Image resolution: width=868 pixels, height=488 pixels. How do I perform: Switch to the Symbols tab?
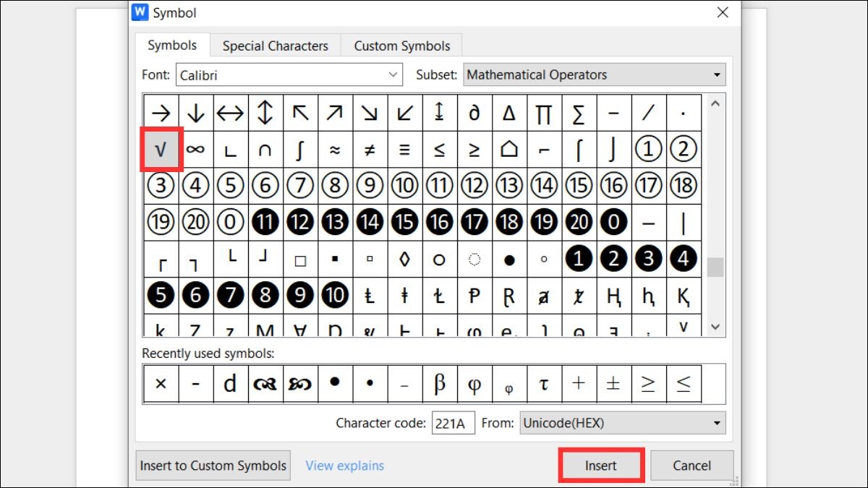(x=172, y=45)
